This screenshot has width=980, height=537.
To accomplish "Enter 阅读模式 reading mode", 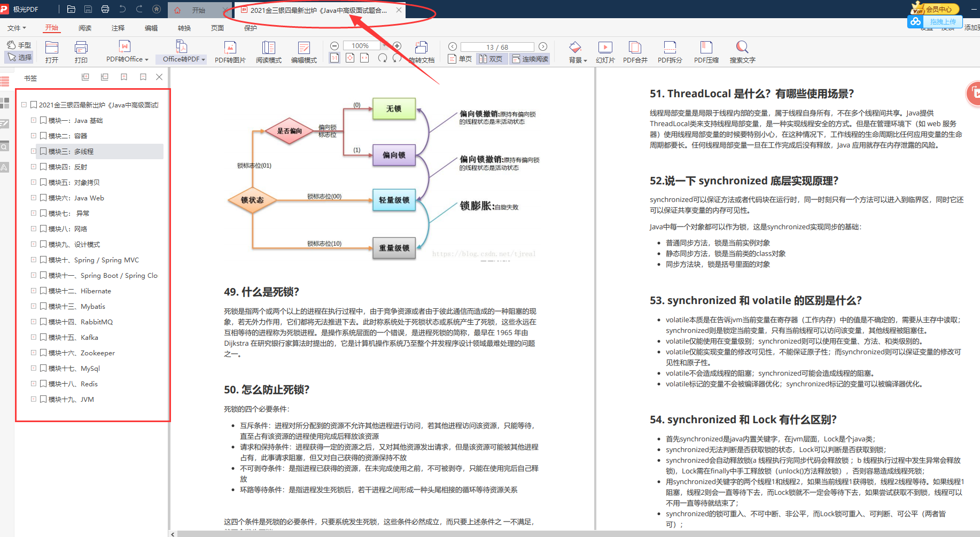I will pos(269,52).
